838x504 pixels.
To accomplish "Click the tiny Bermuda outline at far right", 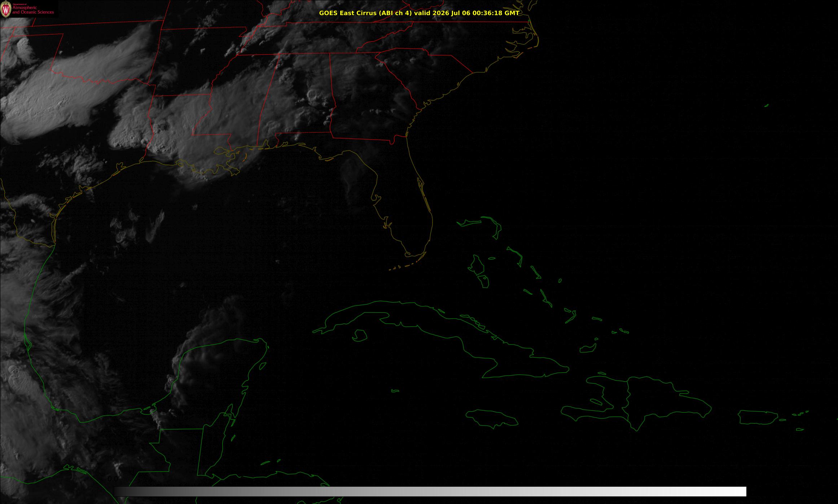I will [767, 105].
